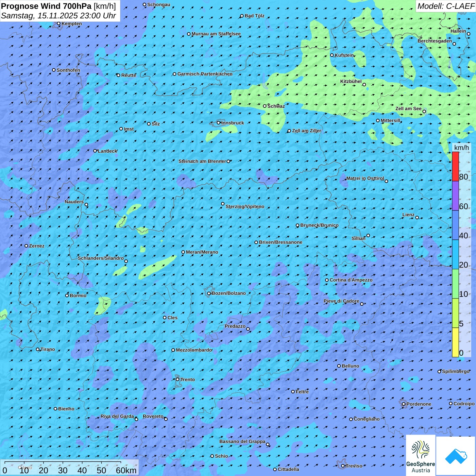Select the Pieve di Cadore label
The height and width of the screenshot is (476, 476).
[341, 301]
